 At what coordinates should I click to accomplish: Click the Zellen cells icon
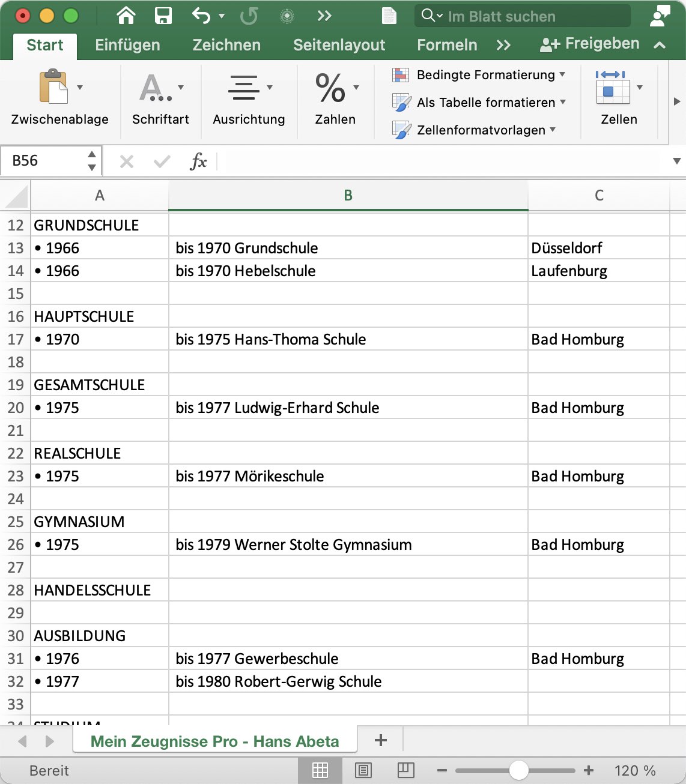click(x=613, y=87)
